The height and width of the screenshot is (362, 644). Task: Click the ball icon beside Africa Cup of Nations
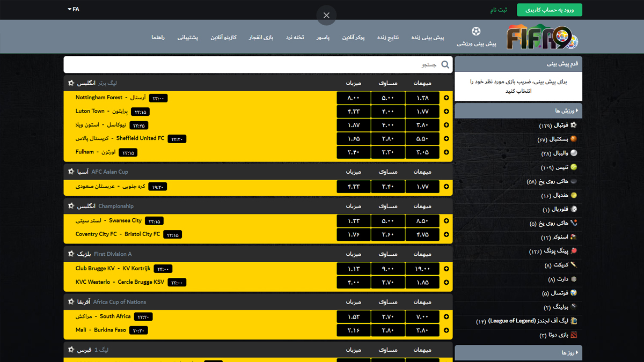click(71, 302)
